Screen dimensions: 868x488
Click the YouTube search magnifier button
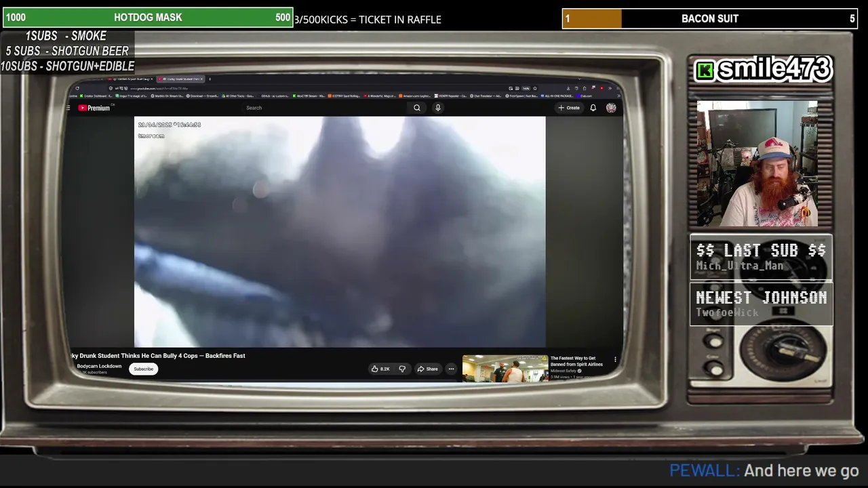tap(417, 108)
